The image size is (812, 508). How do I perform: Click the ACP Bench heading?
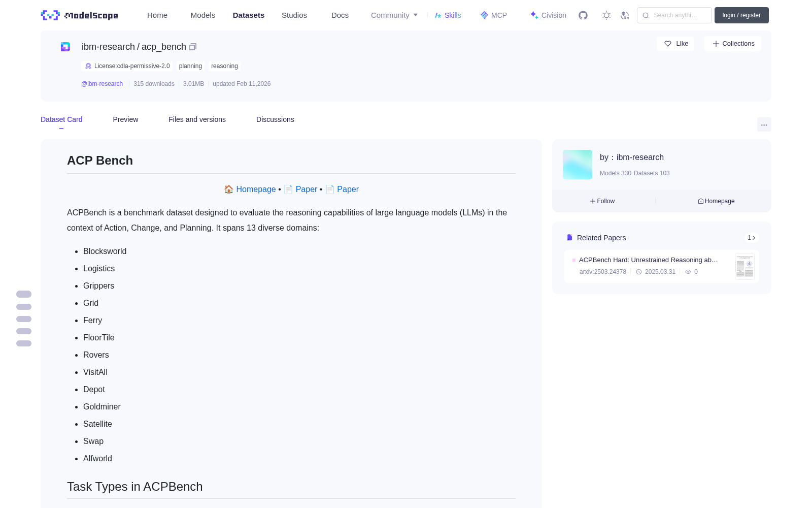100,161
